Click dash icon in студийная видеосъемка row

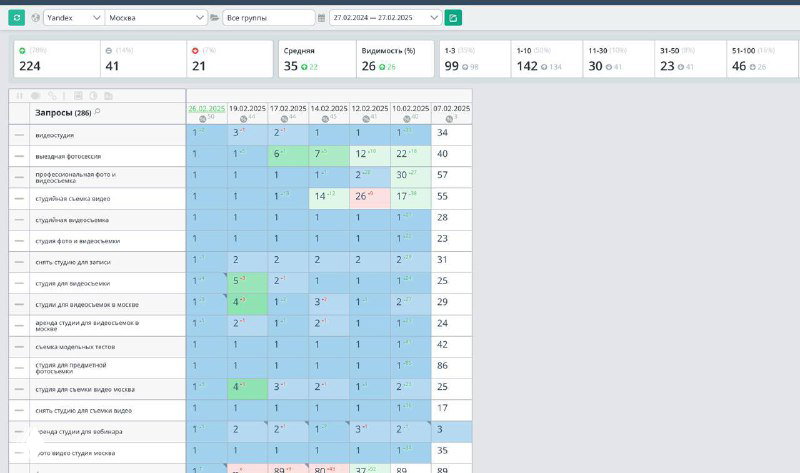tap(19, 220)
